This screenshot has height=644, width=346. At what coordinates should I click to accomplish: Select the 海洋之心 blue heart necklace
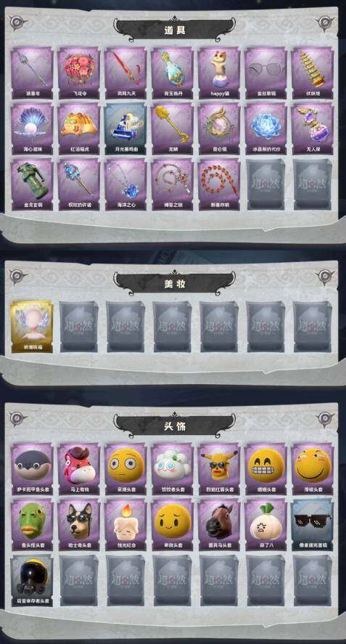point(125,185)
